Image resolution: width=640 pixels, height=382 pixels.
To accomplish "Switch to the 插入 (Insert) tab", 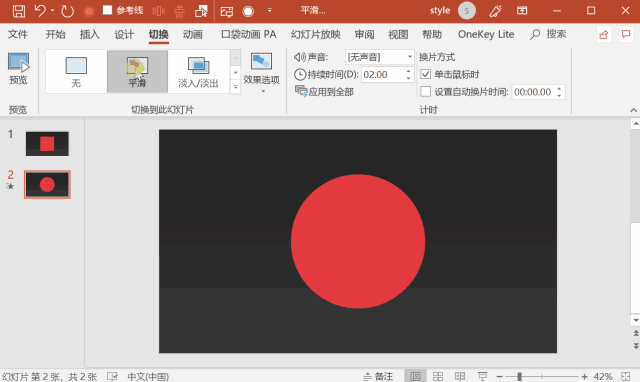I will point(90,34).
